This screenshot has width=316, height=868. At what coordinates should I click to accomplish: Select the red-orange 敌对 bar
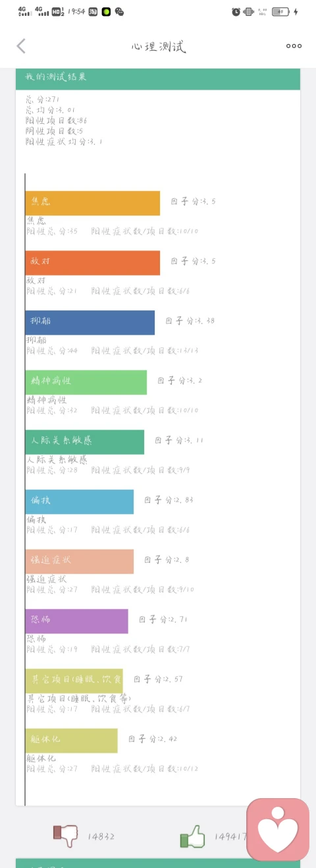[93, 262]
